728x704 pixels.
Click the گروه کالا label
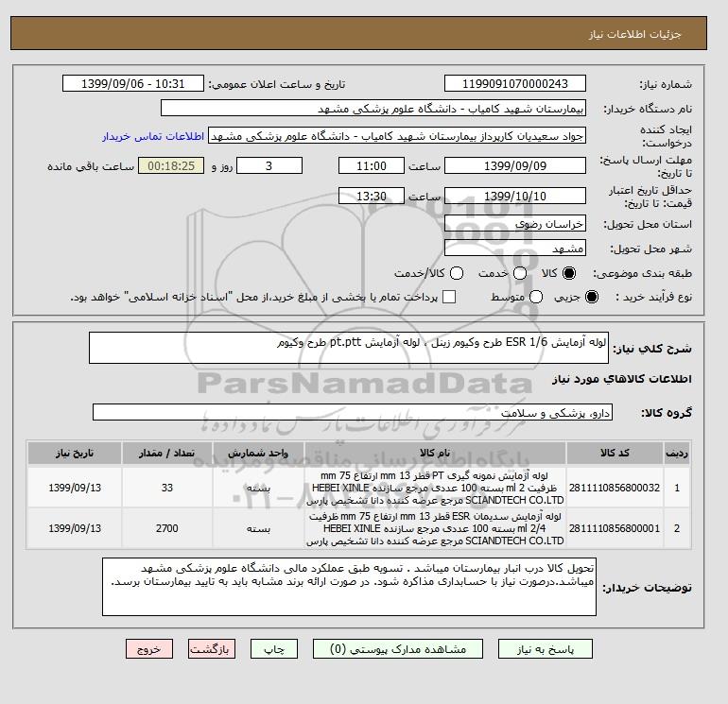pos(667,413)
